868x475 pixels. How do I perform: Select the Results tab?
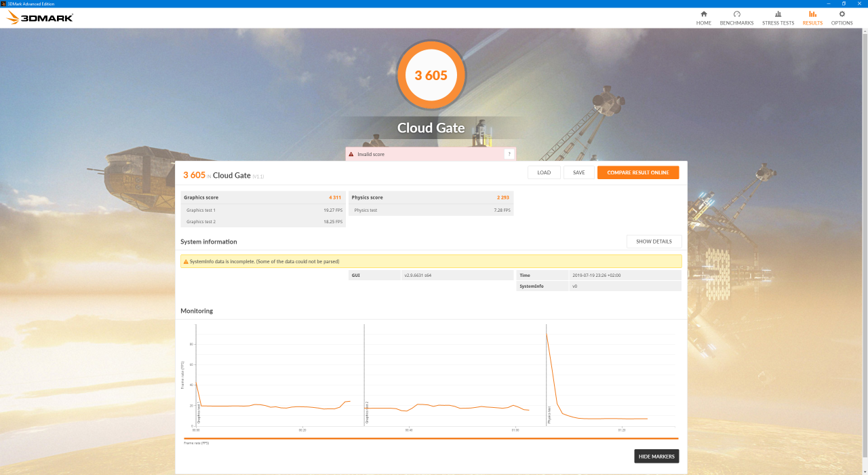(x=812, y=18)
